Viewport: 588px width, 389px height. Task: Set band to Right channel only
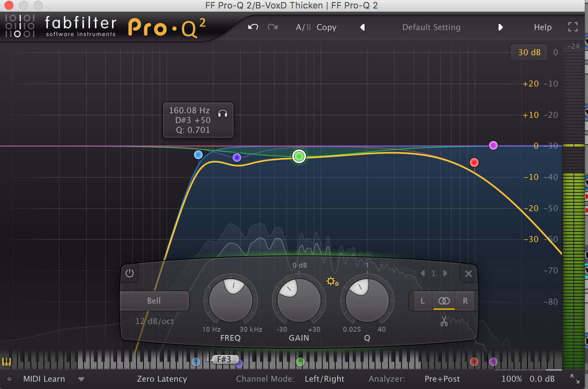(x=465, y=301)
